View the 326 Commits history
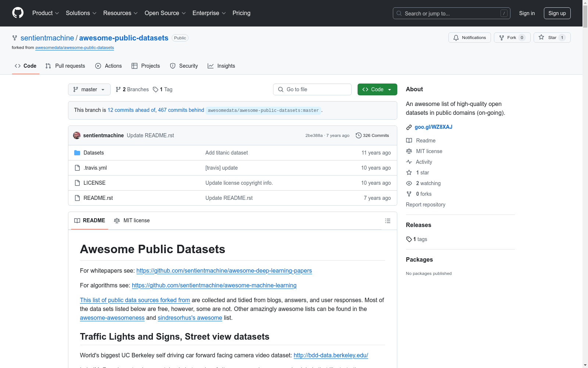 [372, 135]
